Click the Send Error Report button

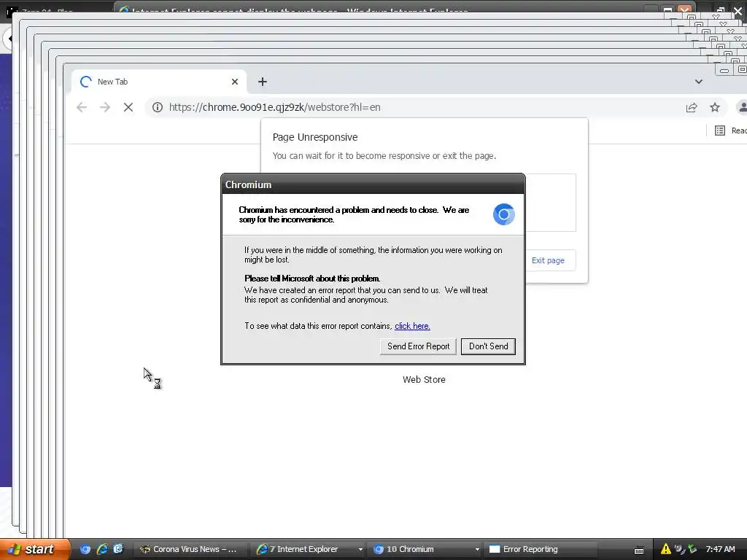(x=418, y=346)
